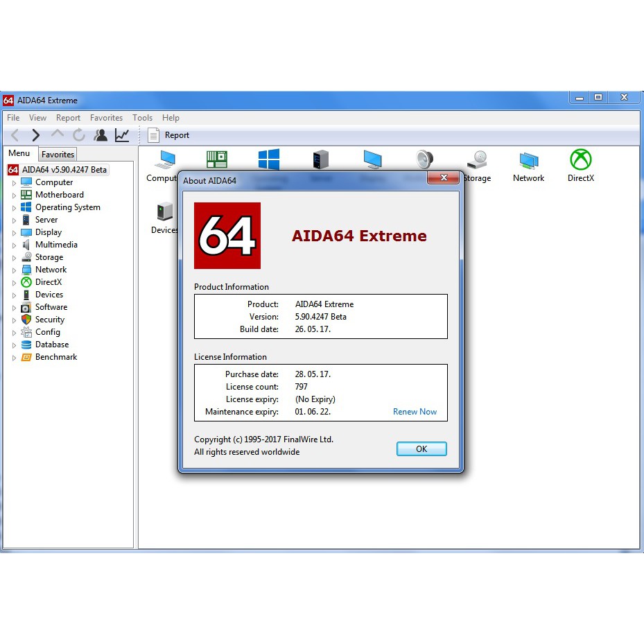Select the Motherboard category icon

click(x=216, y=158)
